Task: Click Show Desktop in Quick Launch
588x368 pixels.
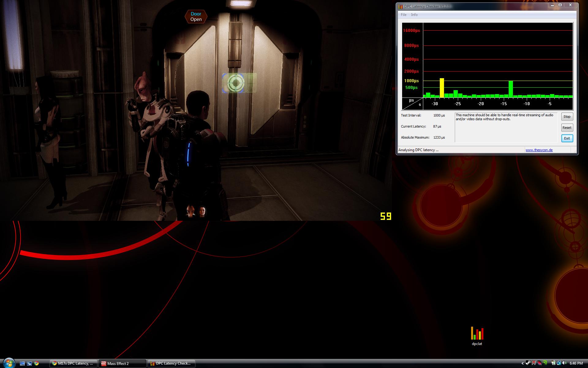Action: (22, 363)
